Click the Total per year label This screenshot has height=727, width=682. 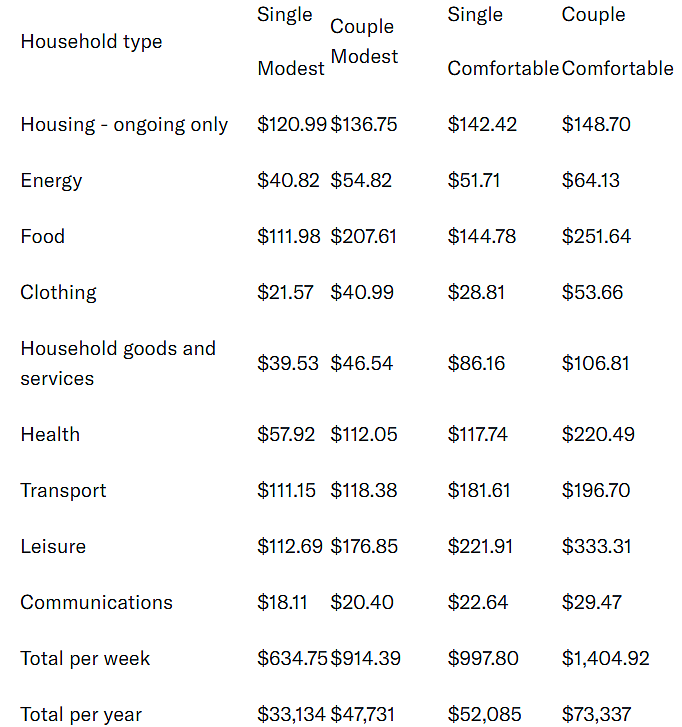(81, 715)
